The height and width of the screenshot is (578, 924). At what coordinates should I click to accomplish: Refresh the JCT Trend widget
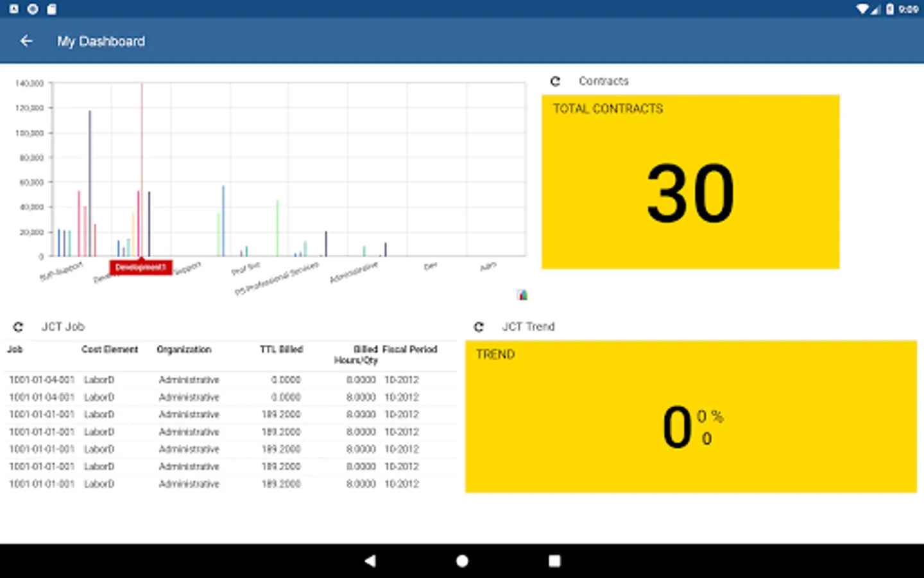[x=479, y=327]
